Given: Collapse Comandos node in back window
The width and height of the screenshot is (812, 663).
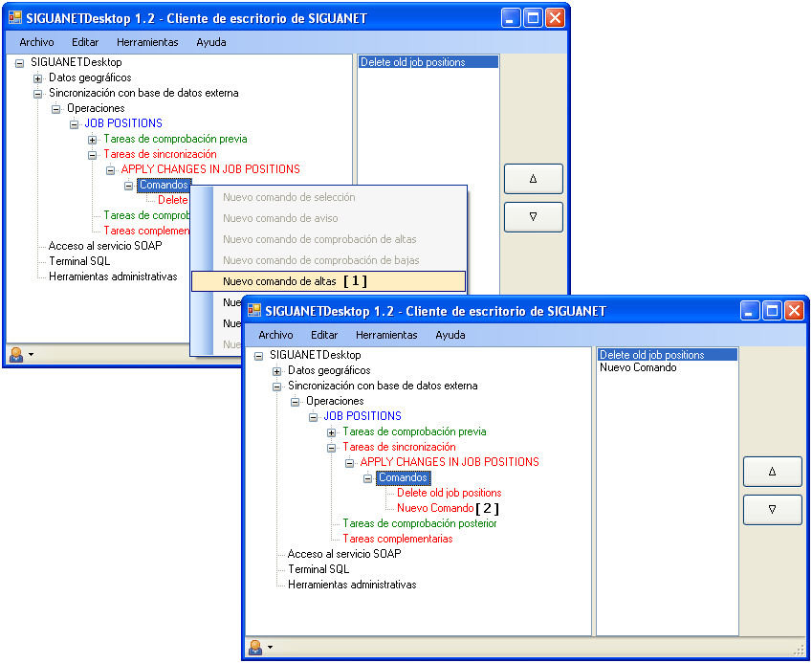Looking at the screenshot, I should [128, 186].
